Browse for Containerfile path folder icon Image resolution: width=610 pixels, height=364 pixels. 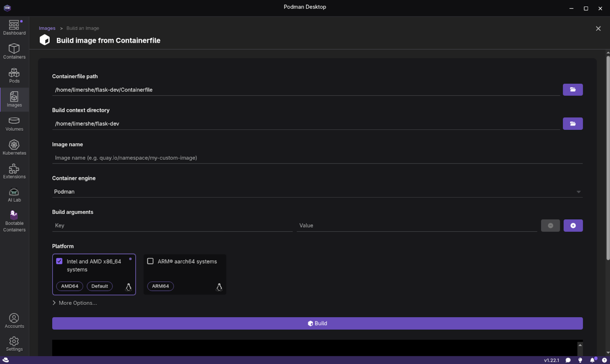tap(572, 89)
